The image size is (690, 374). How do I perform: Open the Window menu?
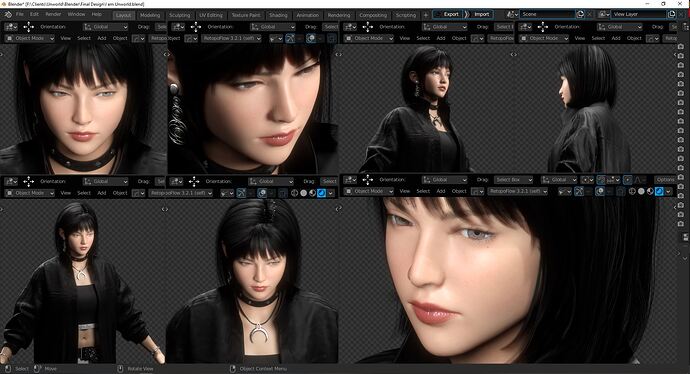coord(76,15)
